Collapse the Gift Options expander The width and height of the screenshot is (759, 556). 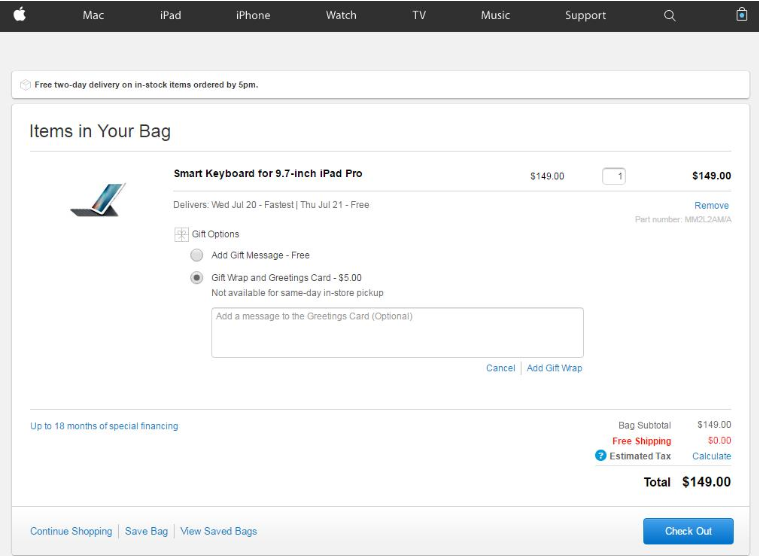point(181,234)
